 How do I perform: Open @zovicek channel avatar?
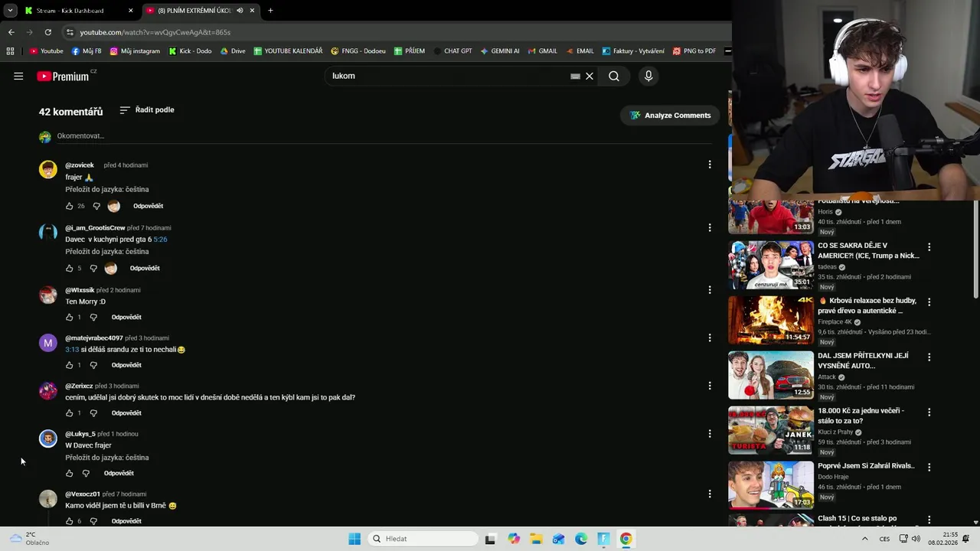[x=48, y=170]
